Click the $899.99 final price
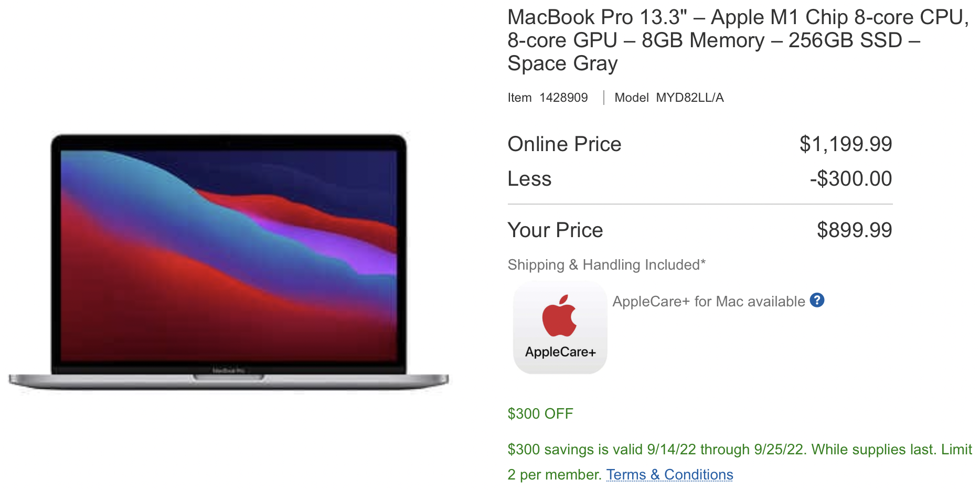 coord(855,230)
